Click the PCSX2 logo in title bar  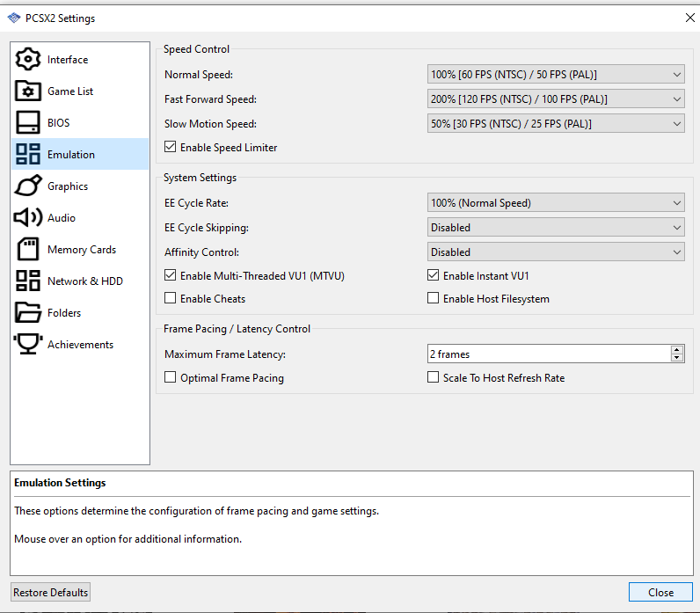pyautogui.click(x=14, y=18)
